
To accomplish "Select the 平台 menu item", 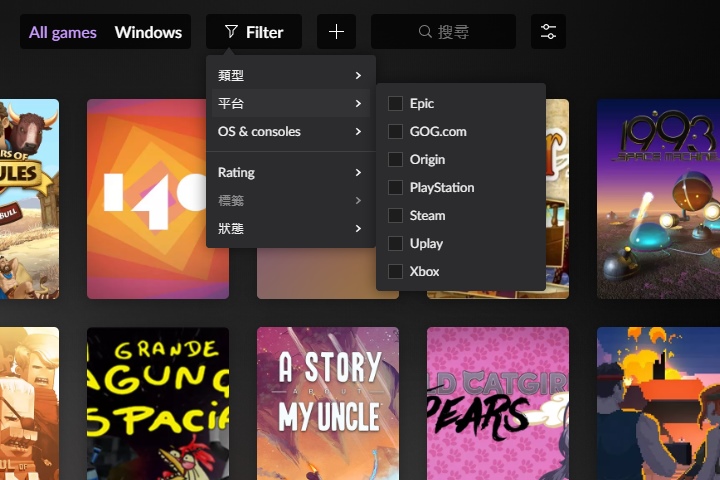I will [290, 103].
